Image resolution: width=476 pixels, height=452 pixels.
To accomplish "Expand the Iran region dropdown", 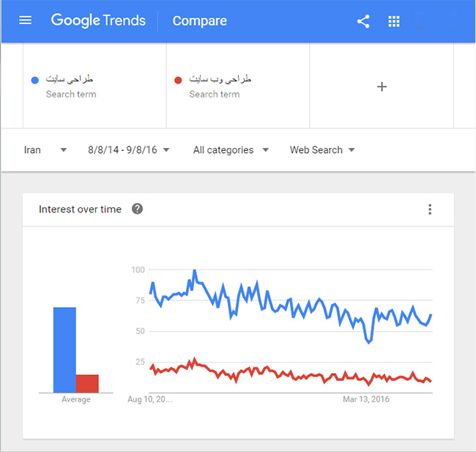I will [x=45, y=150].
